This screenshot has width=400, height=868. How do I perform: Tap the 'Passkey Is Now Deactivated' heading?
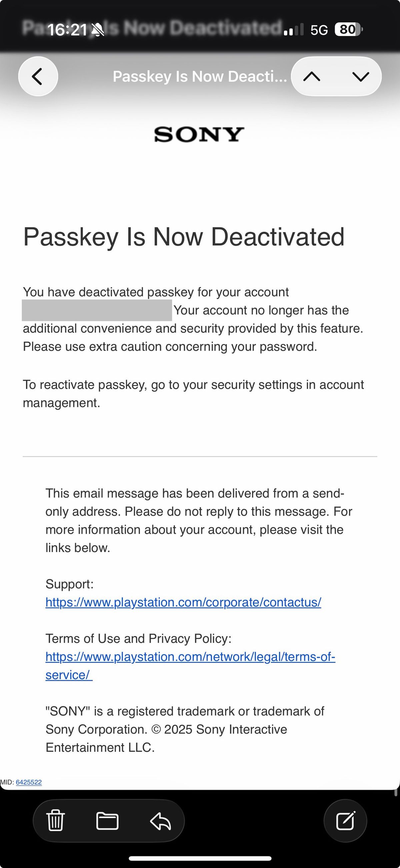184,237
